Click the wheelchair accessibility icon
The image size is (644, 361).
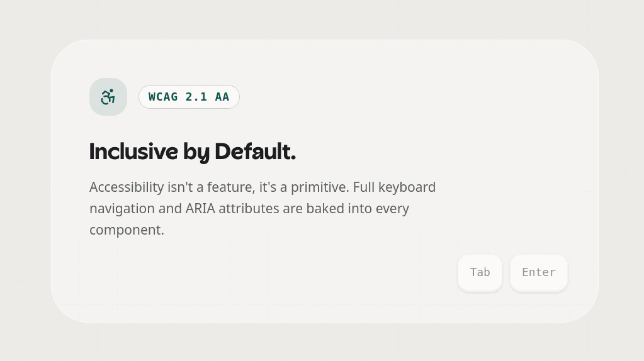(108, 97)
